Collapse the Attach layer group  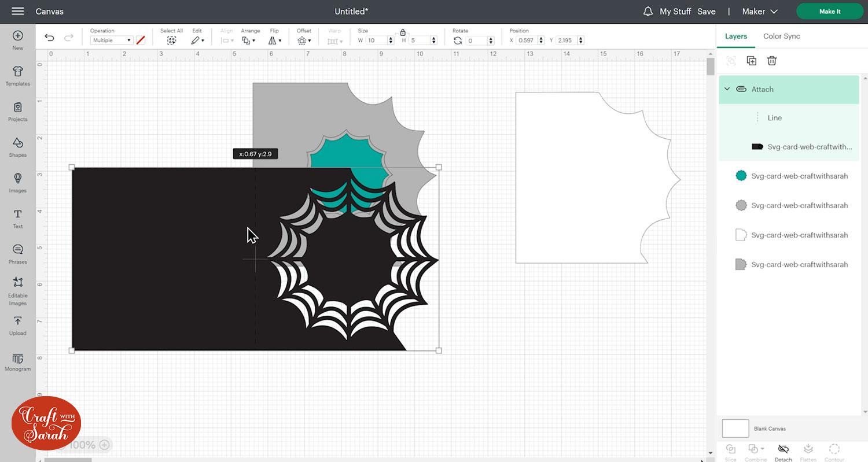tap(727, 89)
